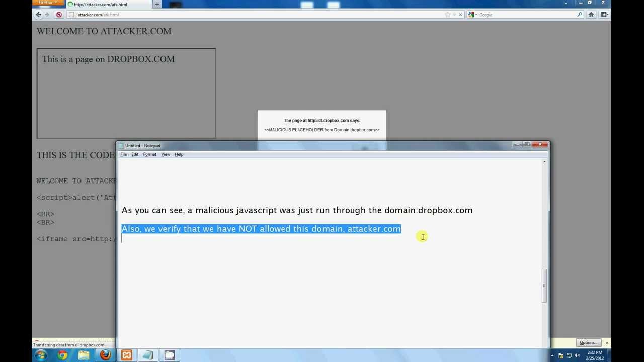Open the Firefox orange menu button
Viewport: 644px width, 362px height.
point(48,3)
